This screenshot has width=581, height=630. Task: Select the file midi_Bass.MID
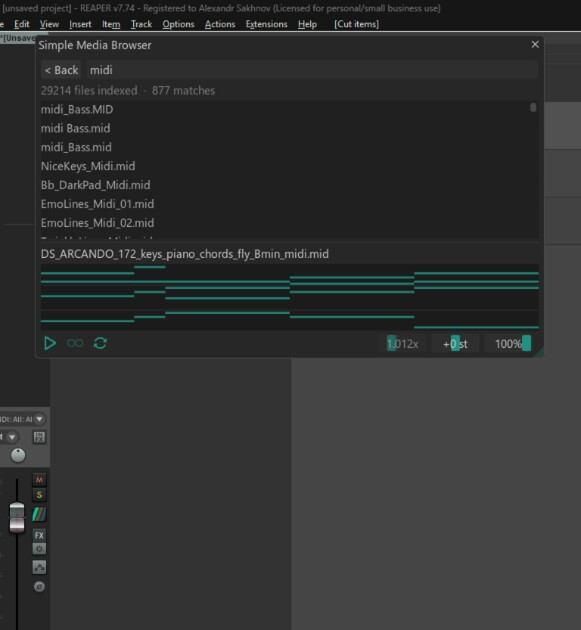(77, 109)
